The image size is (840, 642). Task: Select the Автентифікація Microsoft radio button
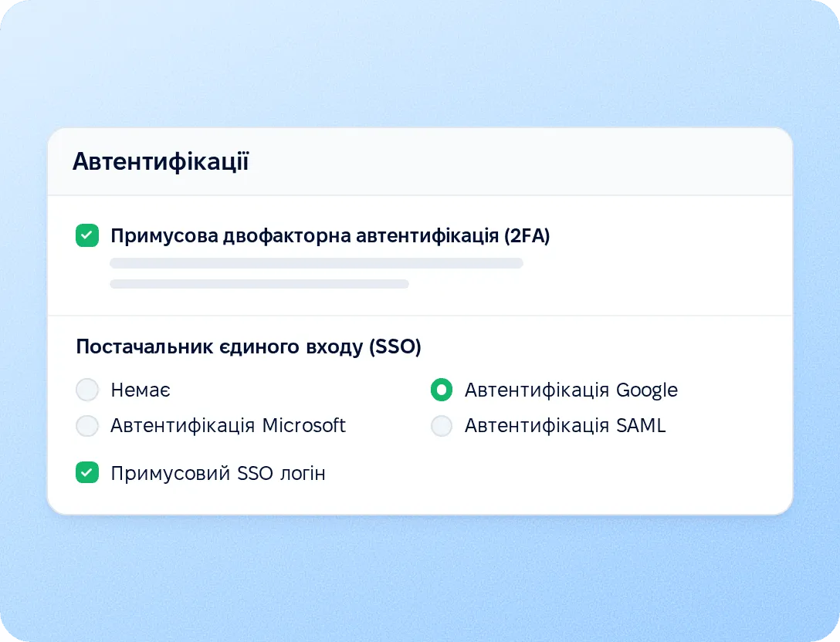click(87, 426)
